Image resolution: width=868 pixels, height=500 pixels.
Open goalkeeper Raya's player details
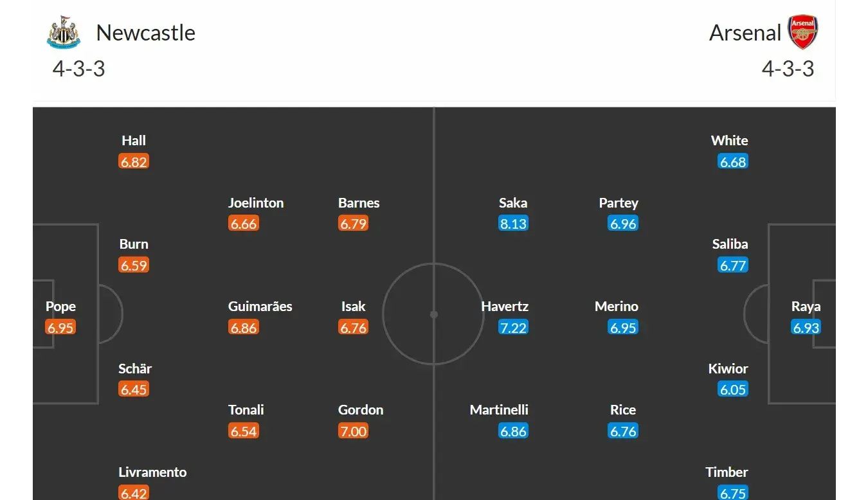tap(806, 307)
